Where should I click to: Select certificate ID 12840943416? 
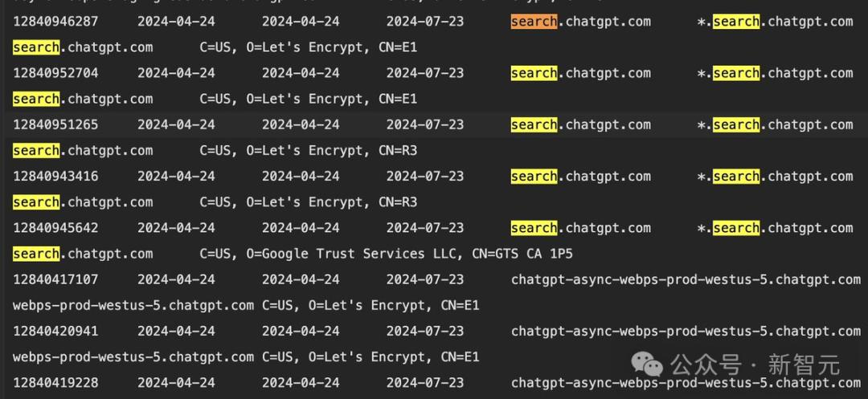coord(55,176)
